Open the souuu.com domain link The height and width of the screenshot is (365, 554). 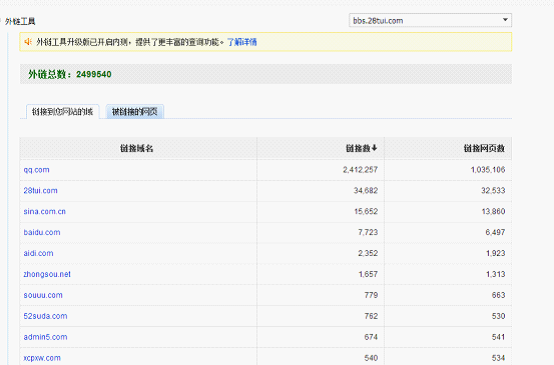point(43,295)
